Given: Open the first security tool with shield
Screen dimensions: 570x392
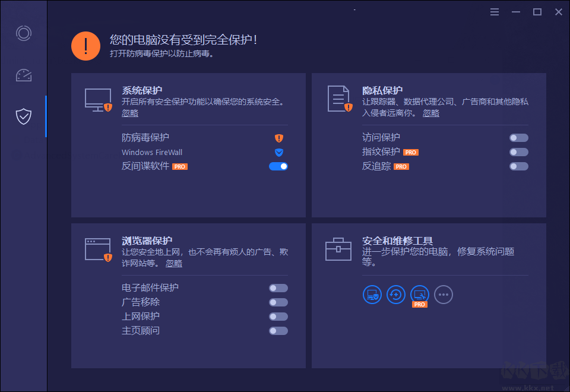Looking at the screenshot, I should coord(372,295).
